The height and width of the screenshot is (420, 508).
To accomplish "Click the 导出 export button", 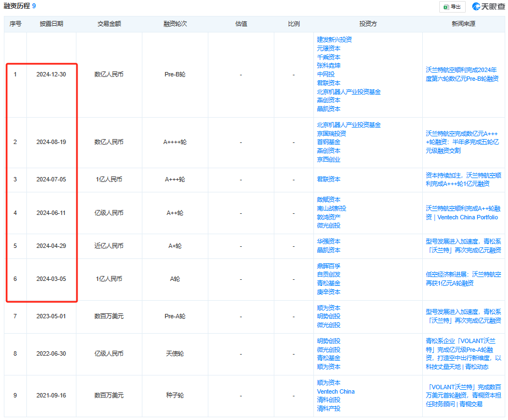I will 452,7.
